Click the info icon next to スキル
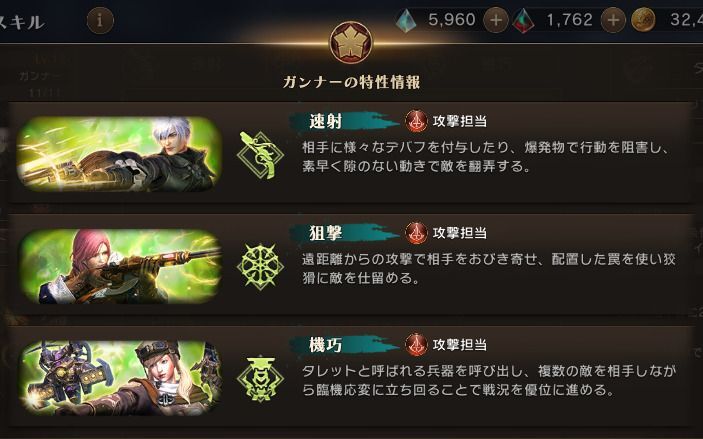 (100, 21)
